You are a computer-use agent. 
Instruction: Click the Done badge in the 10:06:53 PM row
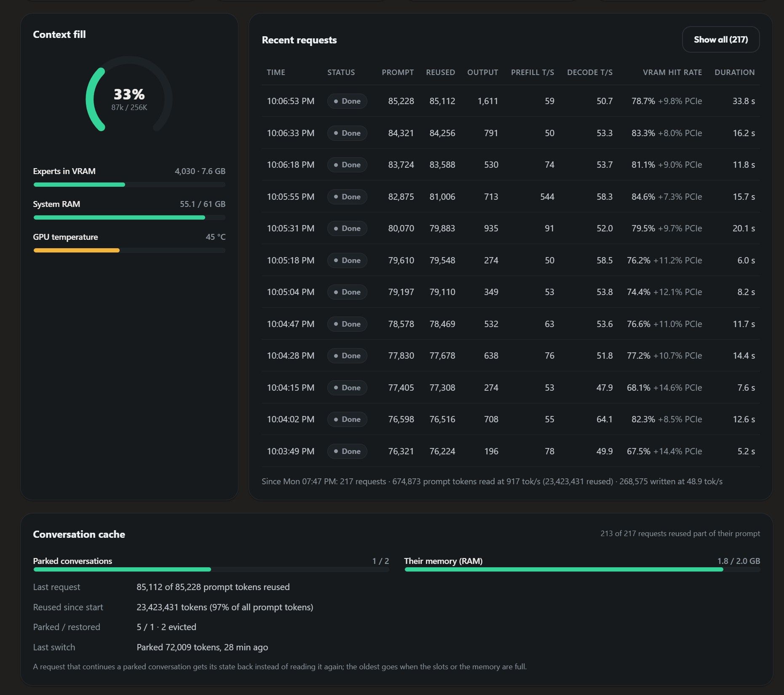347,101
